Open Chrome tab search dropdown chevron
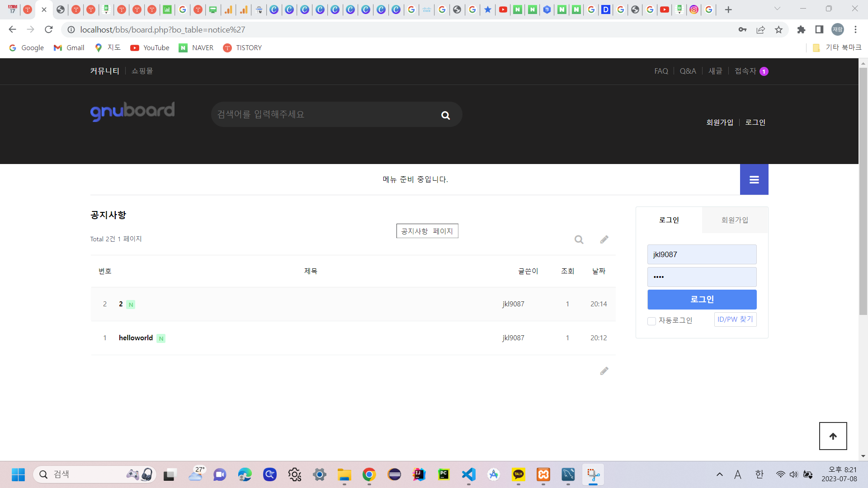Image resolution: width=868 pixels, height=488 pixels. (777, 9)
